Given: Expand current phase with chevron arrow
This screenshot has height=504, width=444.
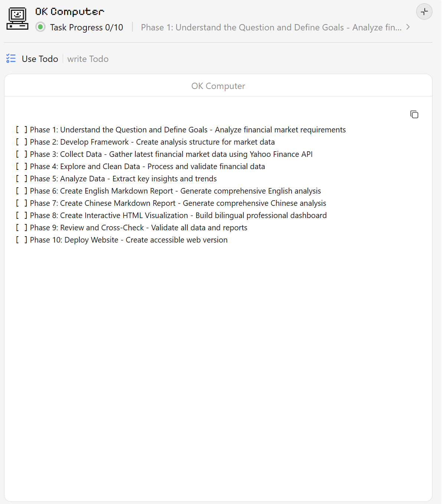Looking at the screenshot, I should [408, 27].
